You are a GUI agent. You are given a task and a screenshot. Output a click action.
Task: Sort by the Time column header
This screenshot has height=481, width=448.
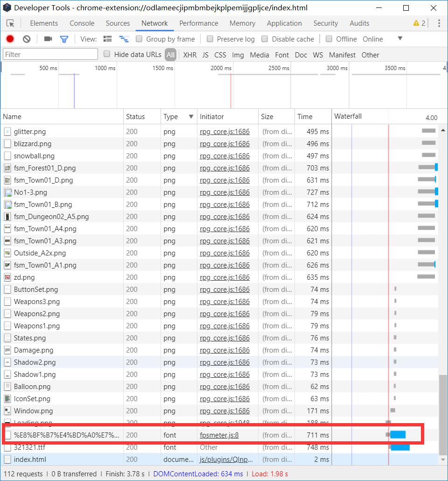pos(313,117)
